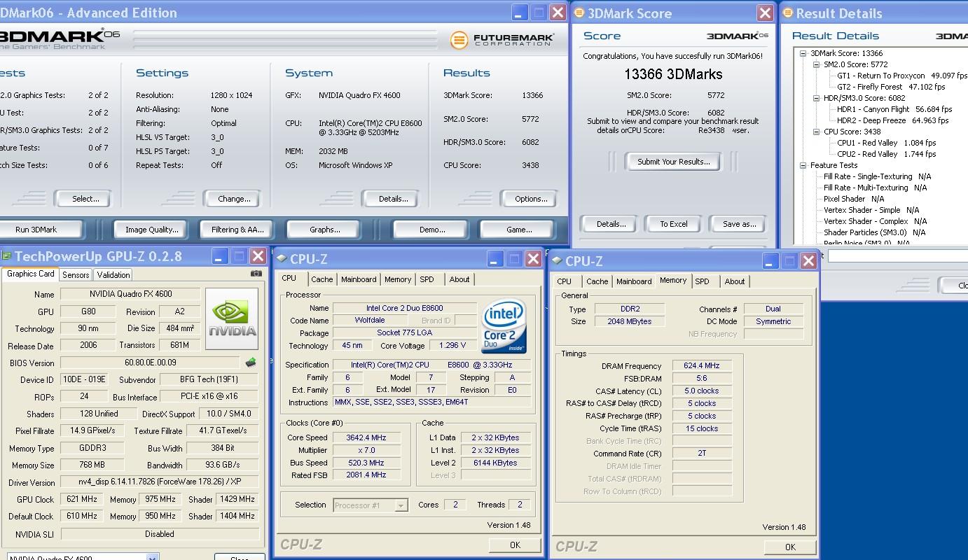Open Image Quality... in 3DMark06
Screen dimensions: 968x560
click(x=151, y=230)
